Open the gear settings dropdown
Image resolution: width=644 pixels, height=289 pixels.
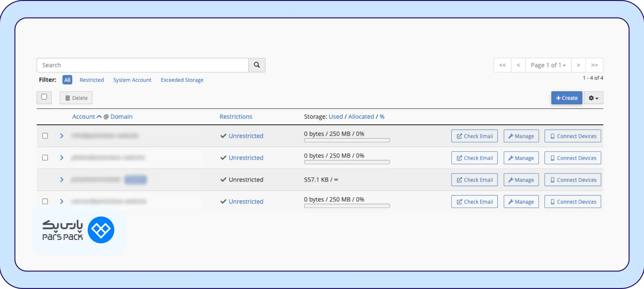(593, 98)
